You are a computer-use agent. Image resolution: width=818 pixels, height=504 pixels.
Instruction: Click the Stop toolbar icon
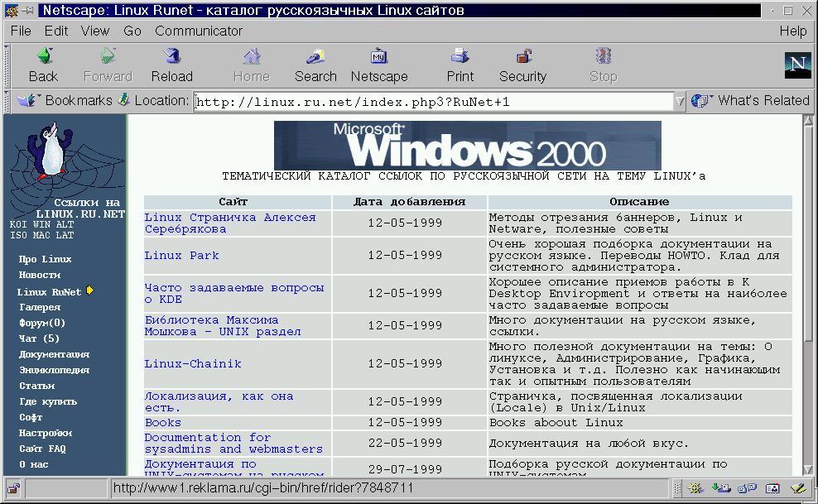[x=603, y=56]
